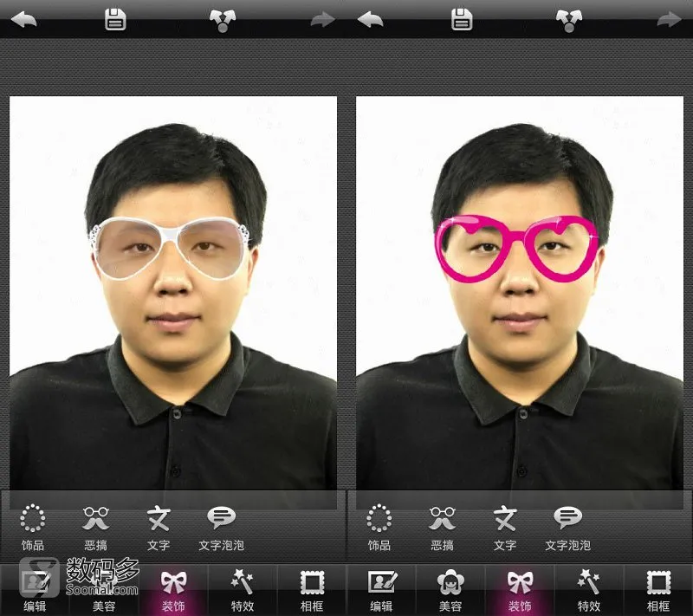Switch to 特效 effects tab in right screenshot

(x=589, y=590)
